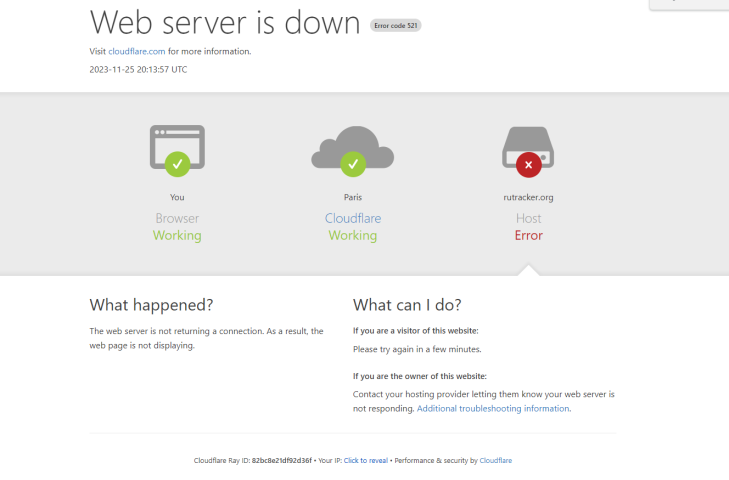This screenshot has width=729, height=480.
Task: Click the Web server is down heading
Action: [225, 22]
